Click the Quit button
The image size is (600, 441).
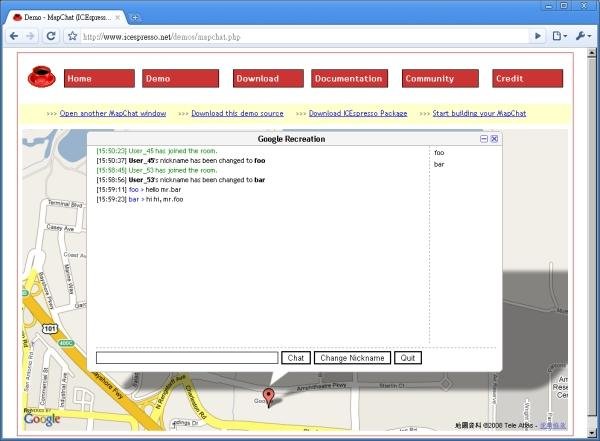pos(408,358)
